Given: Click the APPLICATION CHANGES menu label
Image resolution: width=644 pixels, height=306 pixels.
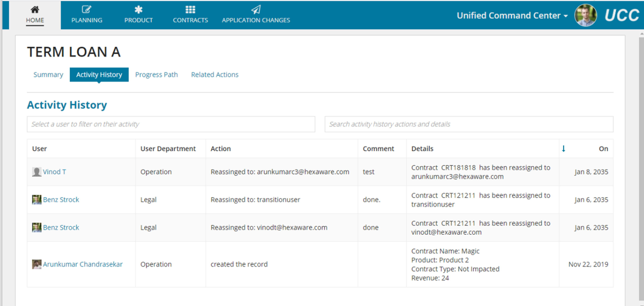Looking at the screenshot, I should (x=256, y=20).
